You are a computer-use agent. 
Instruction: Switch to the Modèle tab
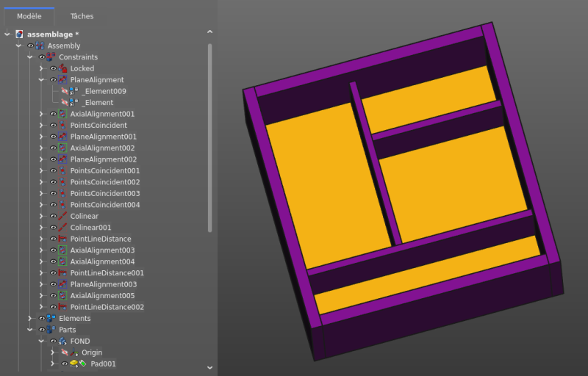click(29, 16)
